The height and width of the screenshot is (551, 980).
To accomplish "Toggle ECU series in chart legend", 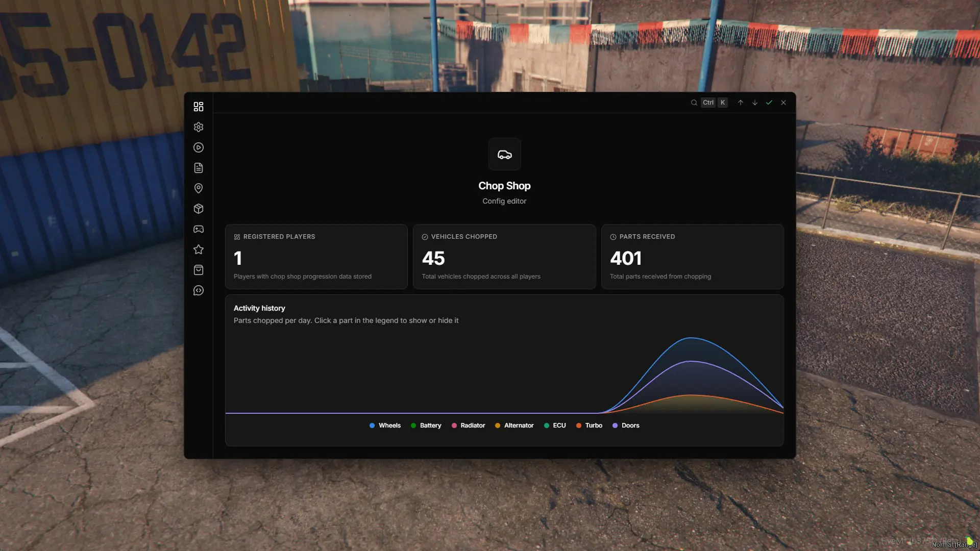I will [555, 425].
